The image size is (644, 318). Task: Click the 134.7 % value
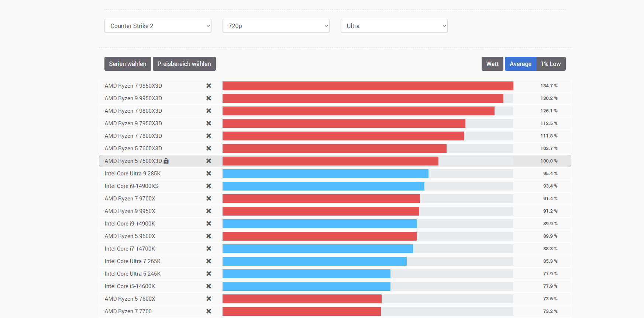pos(549,86)
